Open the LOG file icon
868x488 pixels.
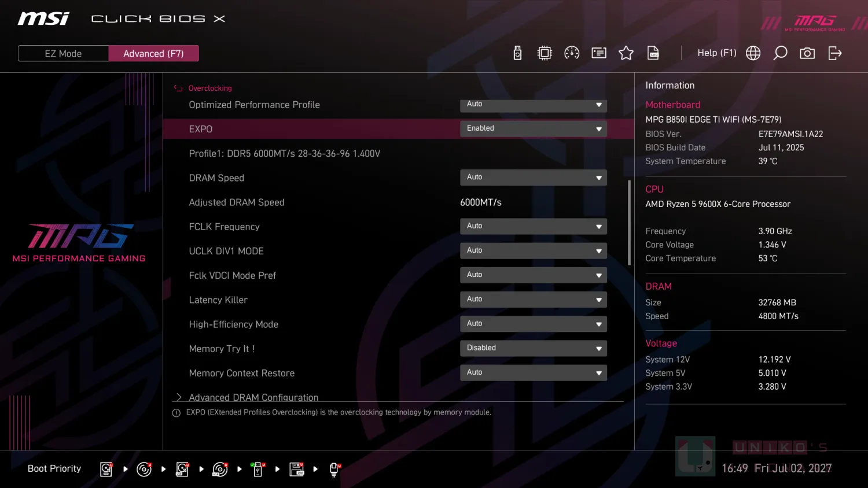point(653,53)
